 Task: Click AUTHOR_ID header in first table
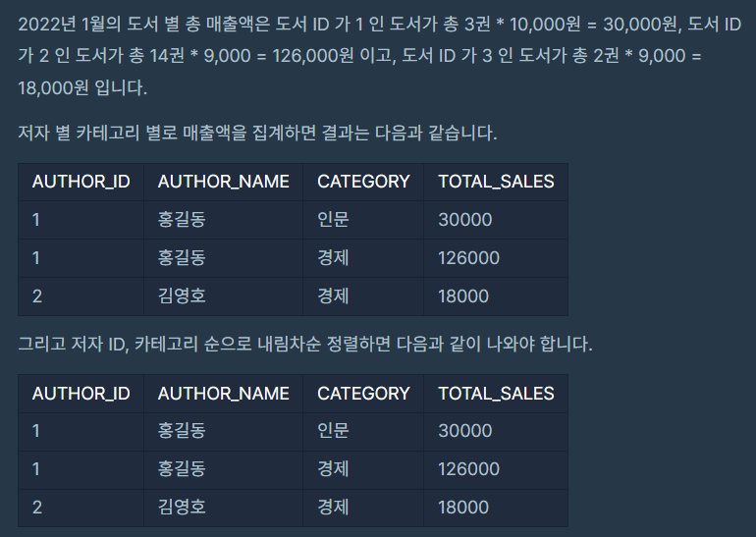[81, 182]
